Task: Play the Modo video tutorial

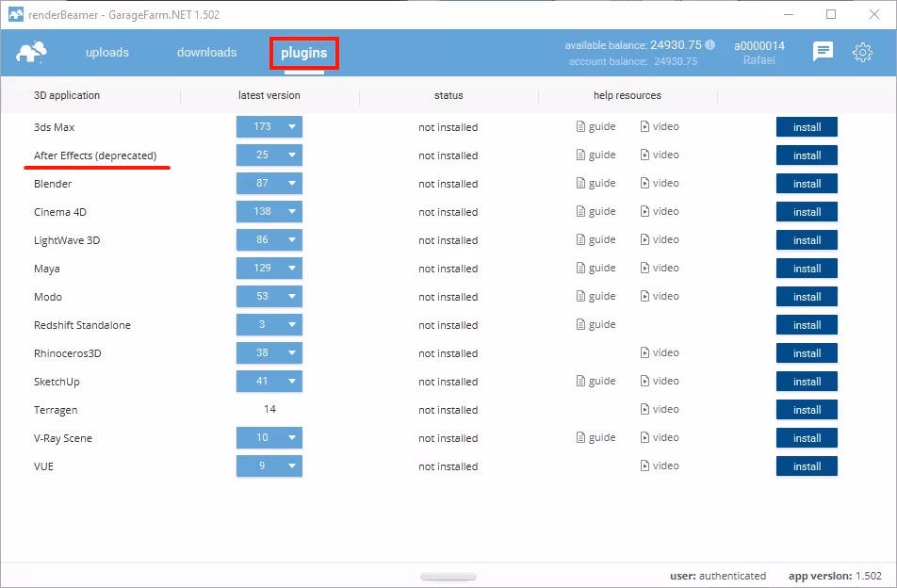Action: (660, 296)
